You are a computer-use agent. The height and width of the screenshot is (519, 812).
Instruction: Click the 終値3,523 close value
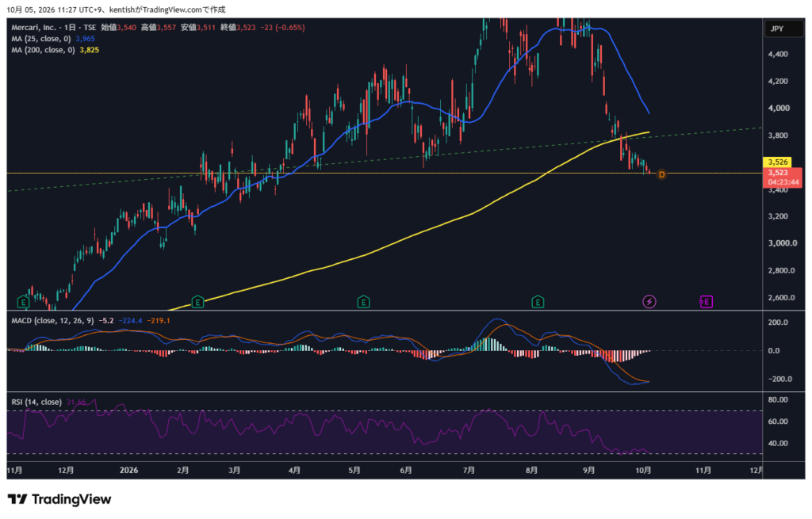pos(238,28)
